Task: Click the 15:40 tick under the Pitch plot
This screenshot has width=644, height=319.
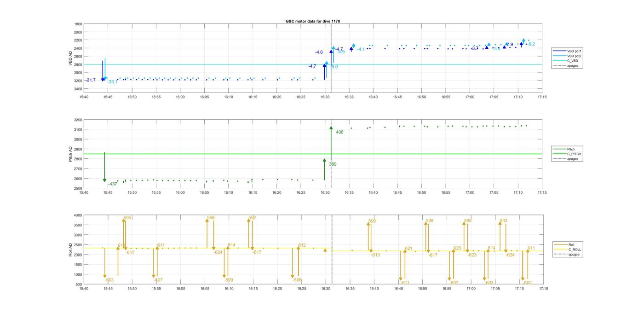Action: [84, 193]
